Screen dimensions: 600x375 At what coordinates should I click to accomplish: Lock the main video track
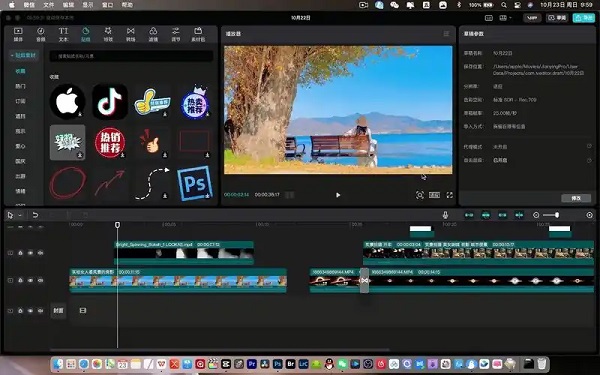tap(20, 280)
